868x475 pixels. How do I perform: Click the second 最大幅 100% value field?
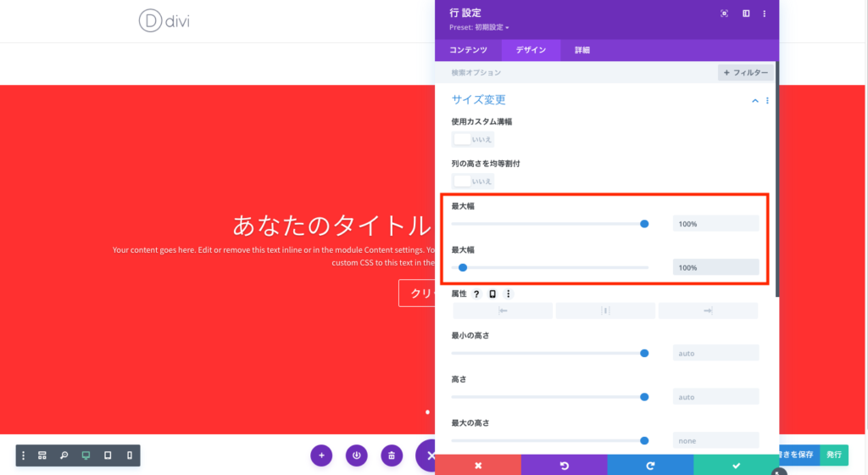click(x=715, y=267)
